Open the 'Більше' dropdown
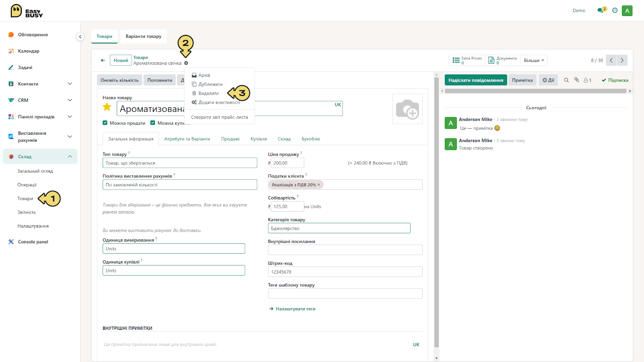 tap(534, 60)
